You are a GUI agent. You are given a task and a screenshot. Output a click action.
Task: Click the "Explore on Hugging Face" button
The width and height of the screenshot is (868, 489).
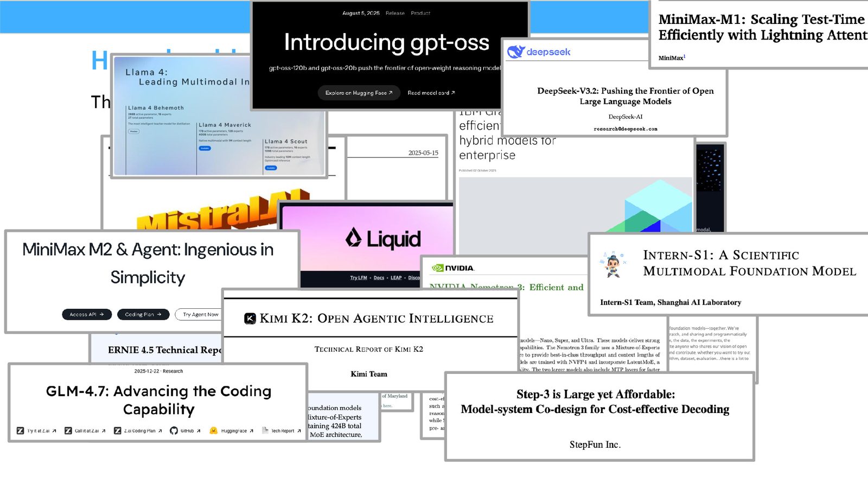pos(359,93)
